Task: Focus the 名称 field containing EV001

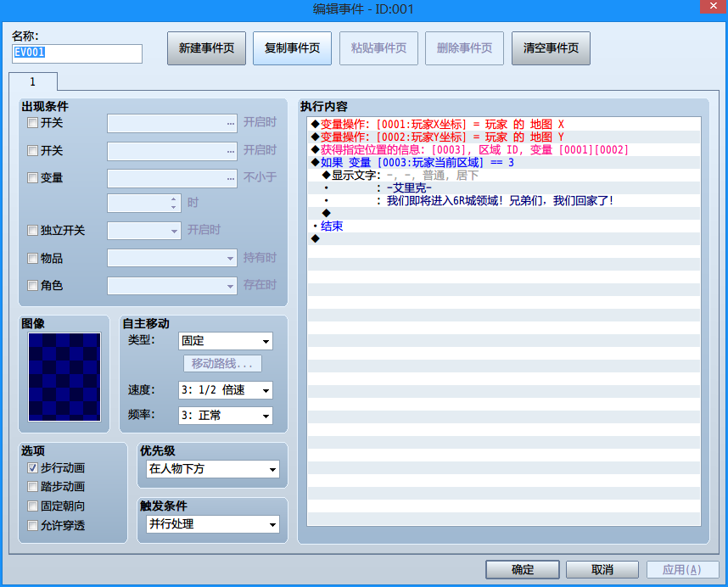Action: pyautogui.click(x=77, y=53)
